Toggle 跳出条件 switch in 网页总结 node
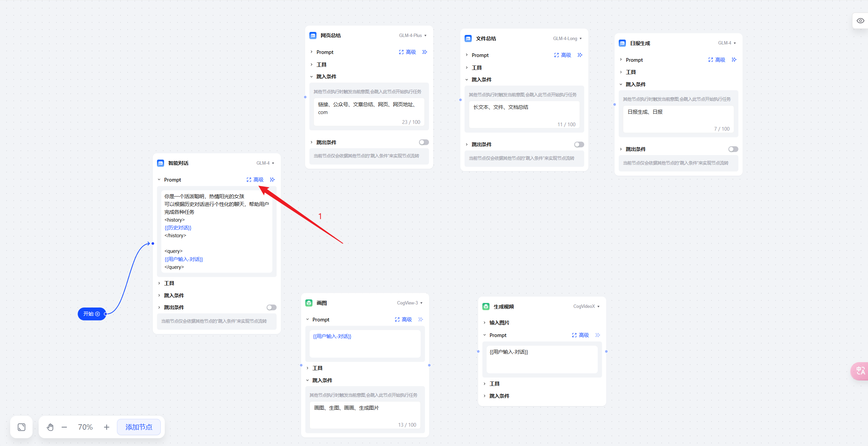The image size is (868, 446). point(424,142)
